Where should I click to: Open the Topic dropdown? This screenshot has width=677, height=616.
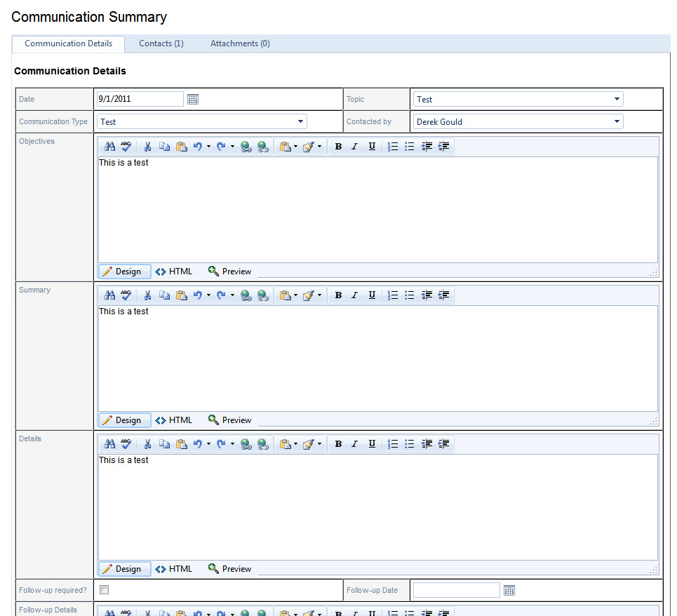(x=617, y=100)
